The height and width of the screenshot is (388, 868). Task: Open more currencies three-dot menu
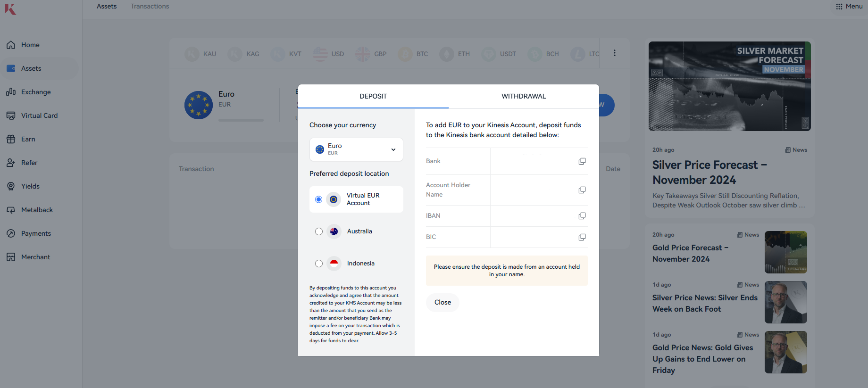pyautogui.click(x=614, y=53)
